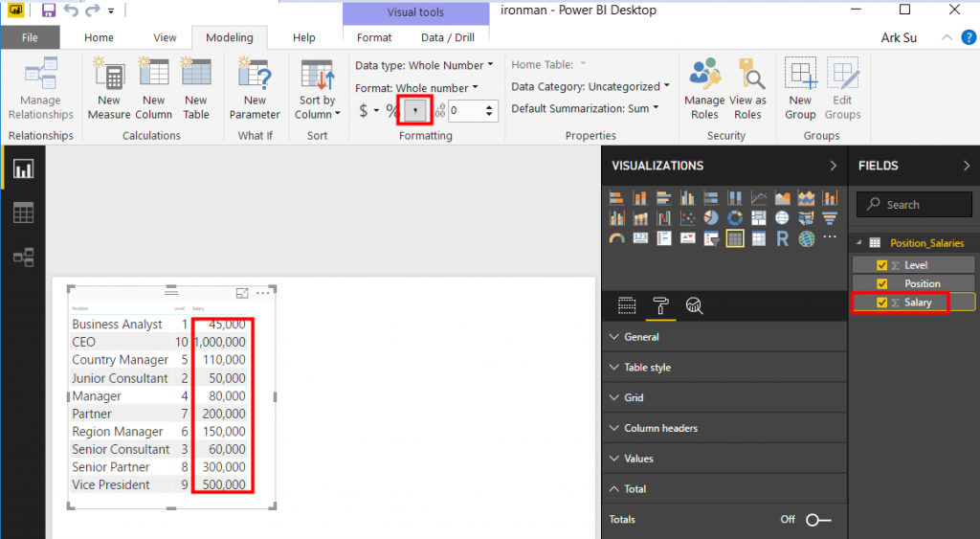Select the Funnel visualization

[x=830, y=217]
